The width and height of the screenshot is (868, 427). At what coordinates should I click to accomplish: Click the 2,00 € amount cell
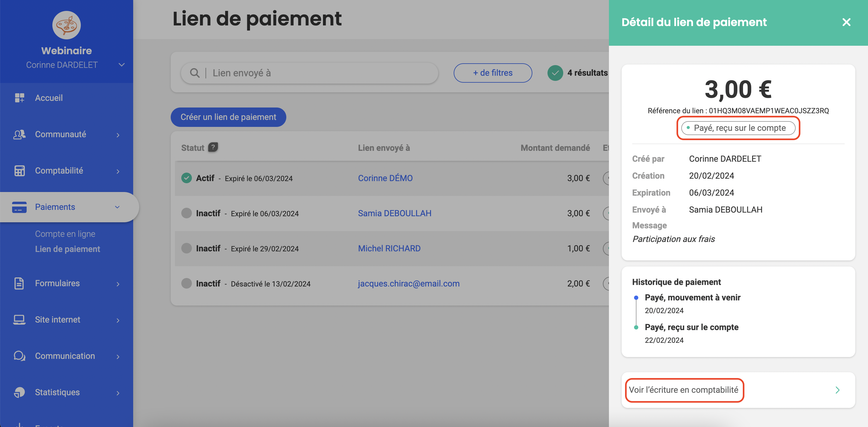[579, 283]
